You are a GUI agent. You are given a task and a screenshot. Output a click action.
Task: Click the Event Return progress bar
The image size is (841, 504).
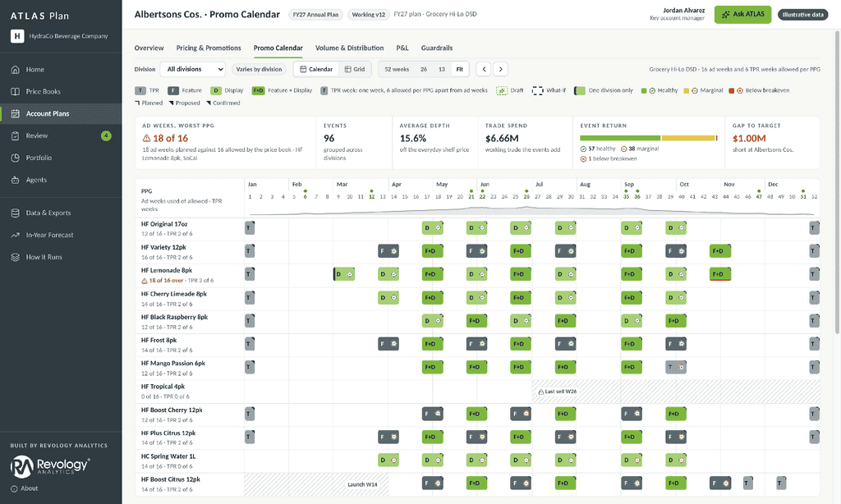point(649,138)
